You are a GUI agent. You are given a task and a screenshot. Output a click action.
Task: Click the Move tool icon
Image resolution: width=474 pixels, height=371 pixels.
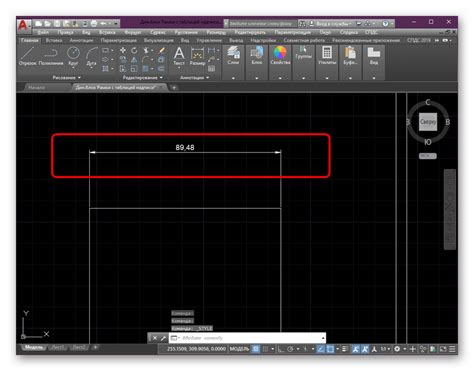click(123, 50)
